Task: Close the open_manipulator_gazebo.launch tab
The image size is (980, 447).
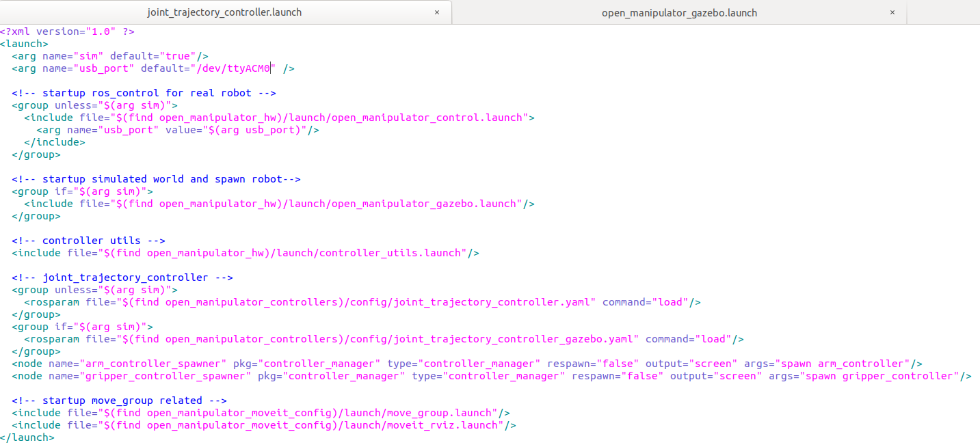Action: (892, 12)
